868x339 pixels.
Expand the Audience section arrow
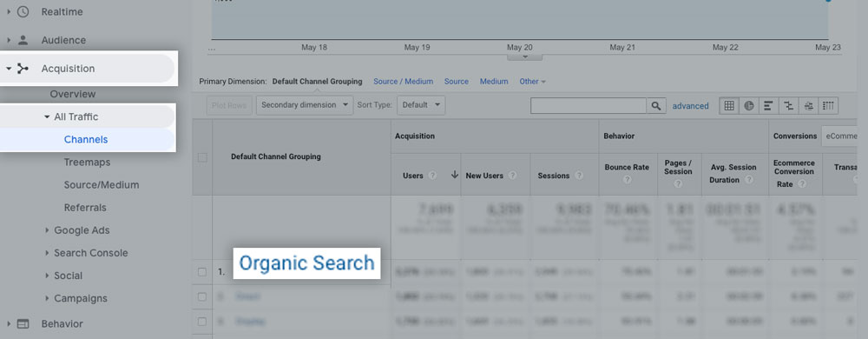pyautogui.click(x=9, y=40)
